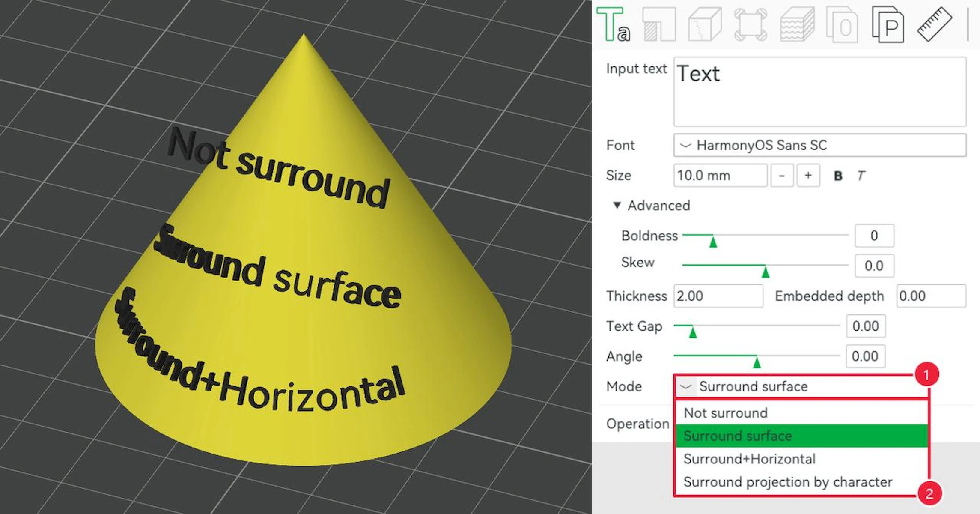Click the Size 10.0 mm field
Screen dimensions: 980x514
pyautogui.click(x=721, y=176)
